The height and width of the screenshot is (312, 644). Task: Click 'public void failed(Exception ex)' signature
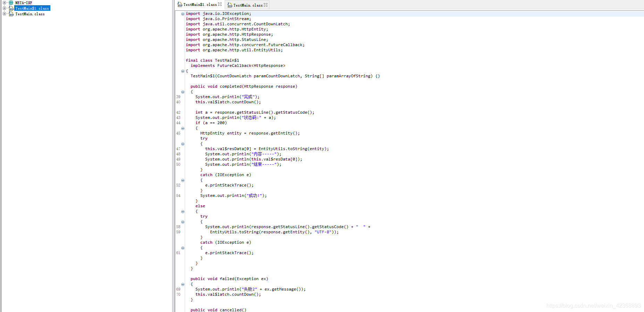(x=229, y=279)
